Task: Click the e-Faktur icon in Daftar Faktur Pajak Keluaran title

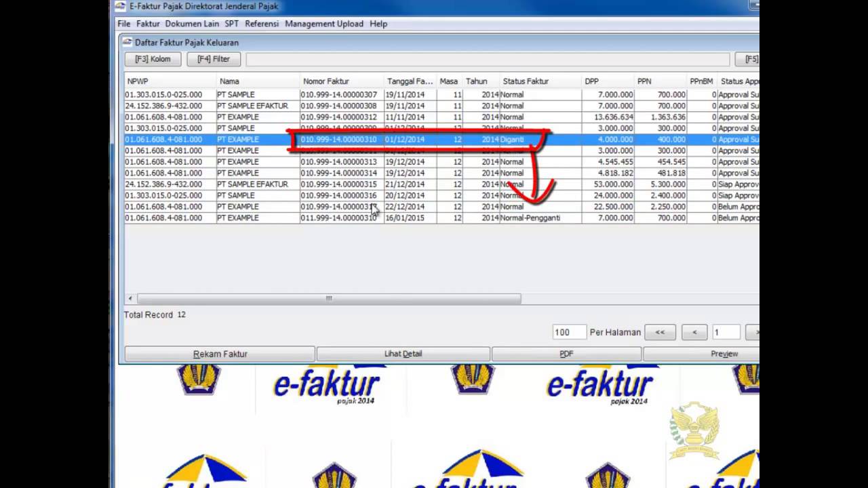Action: click(x=127, y=42)
